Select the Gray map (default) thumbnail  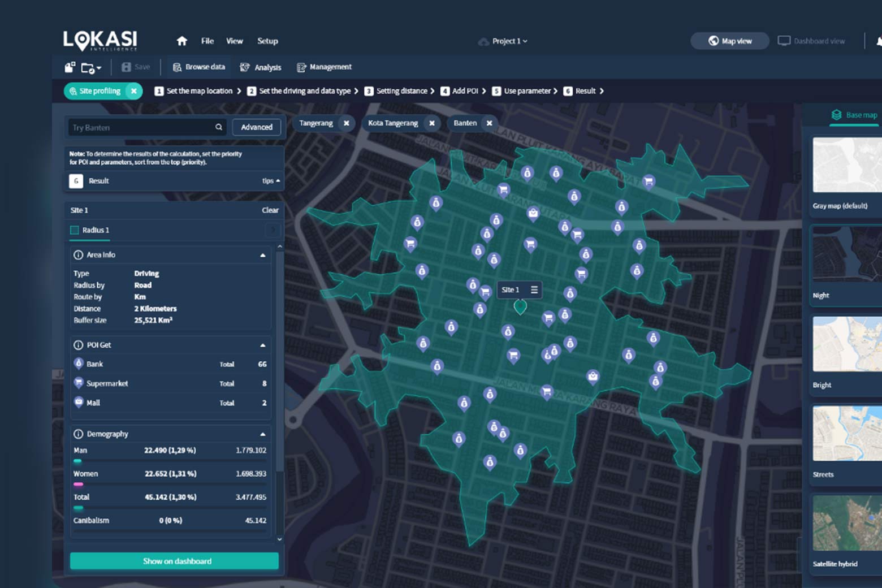click(x=847, y=165)
